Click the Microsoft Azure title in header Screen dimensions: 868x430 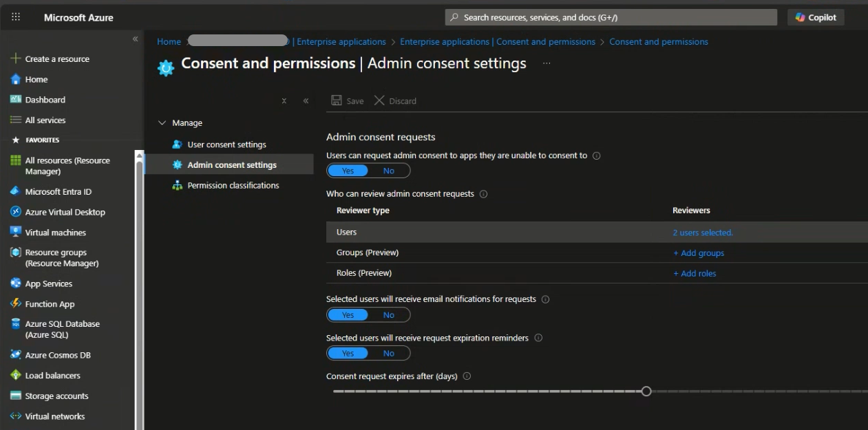pyautogui.click(x=78, y=17)
